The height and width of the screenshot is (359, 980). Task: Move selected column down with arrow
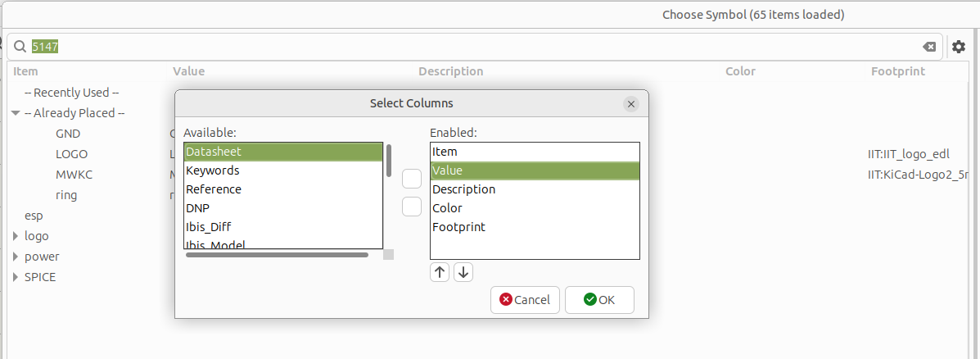tap(463, 272)
